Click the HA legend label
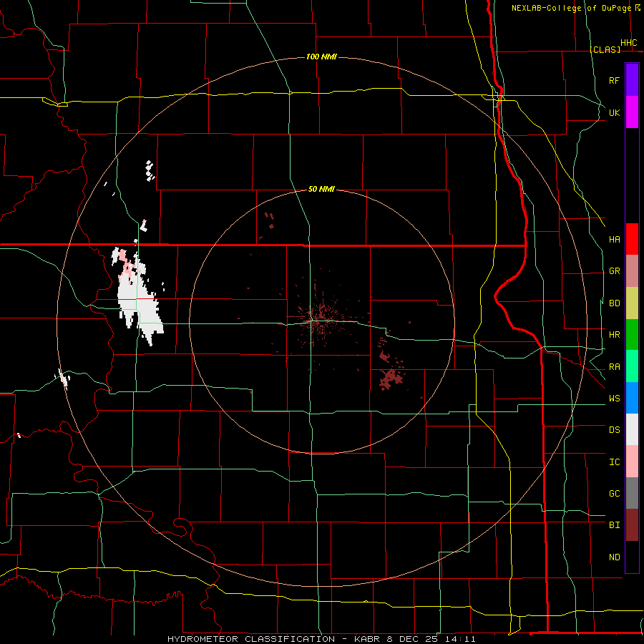 tap(614, 240)
